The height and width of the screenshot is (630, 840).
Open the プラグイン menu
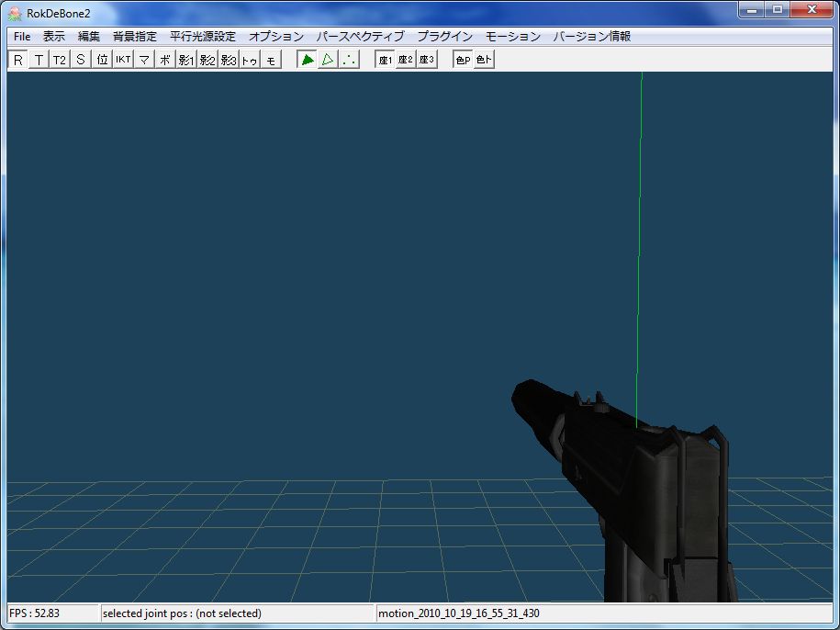point(445,37)
